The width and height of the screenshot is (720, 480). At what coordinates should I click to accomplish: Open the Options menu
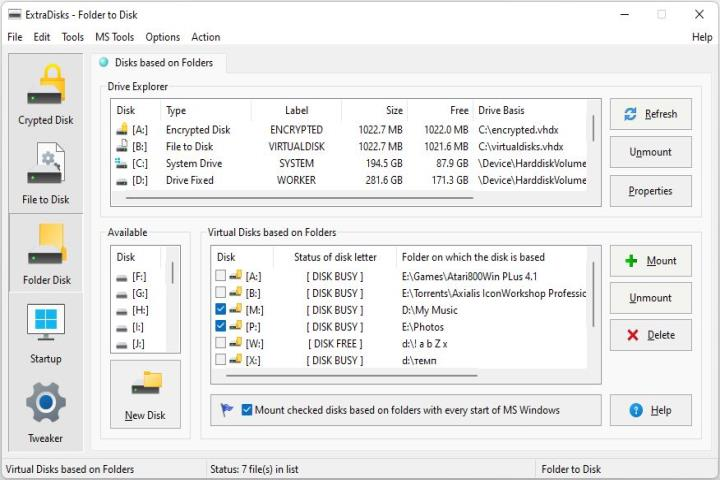click(x=163, y=37)
